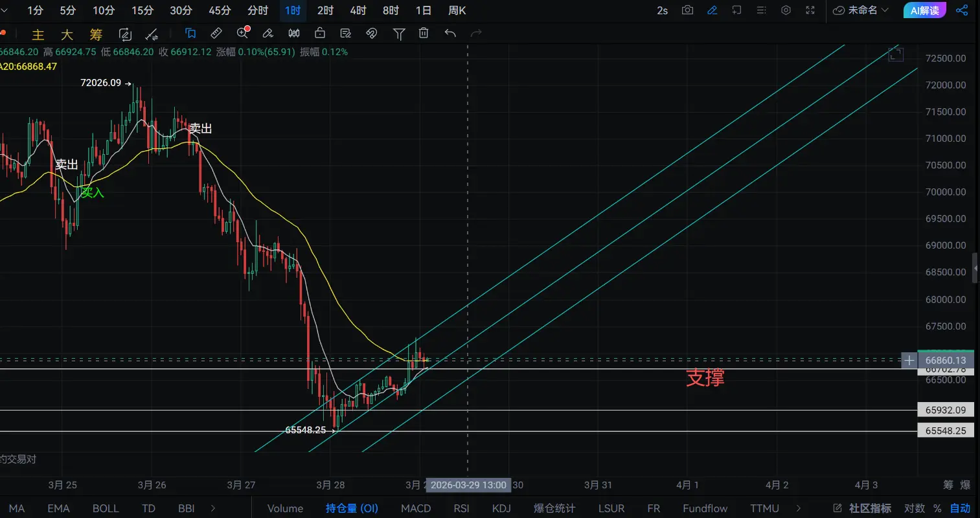Image resolution: width=980 pixels, height=518 pixels.
Task: Lock drawings with the padlock icon
Action: click(320, 34)
